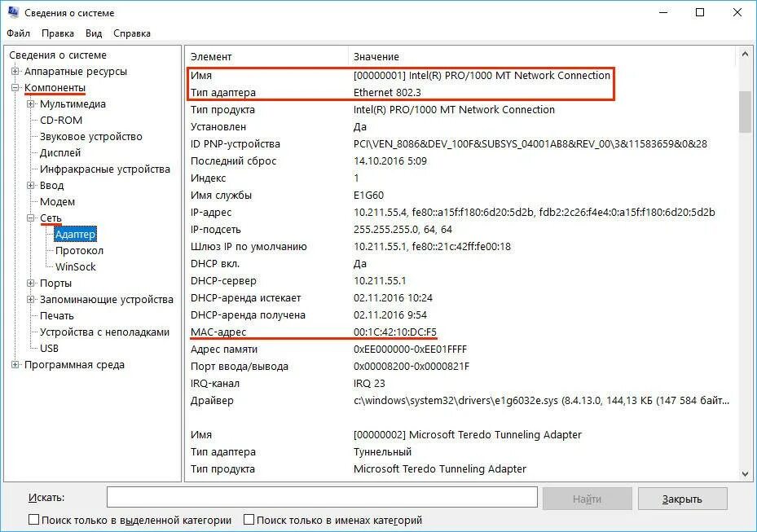Click the Тип адаптера Ethernet 802.3 value

pos(387,93)
